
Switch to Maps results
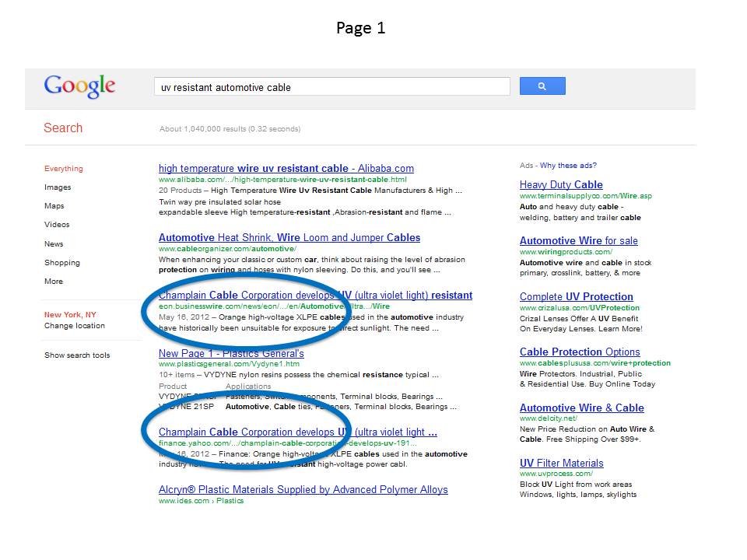coord(54,205)
